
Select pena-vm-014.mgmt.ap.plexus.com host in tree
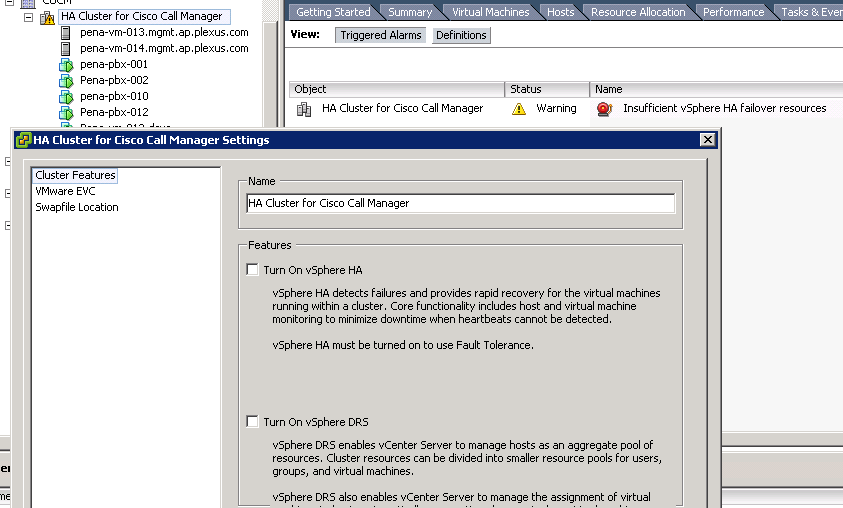tap(164, 49)
